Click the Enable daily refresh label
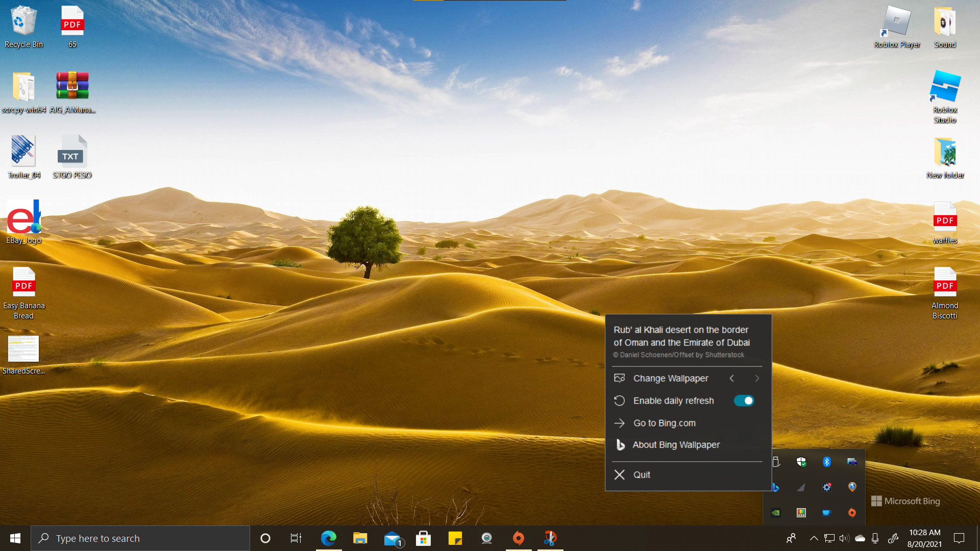980x551 pixels. point(674,400)
